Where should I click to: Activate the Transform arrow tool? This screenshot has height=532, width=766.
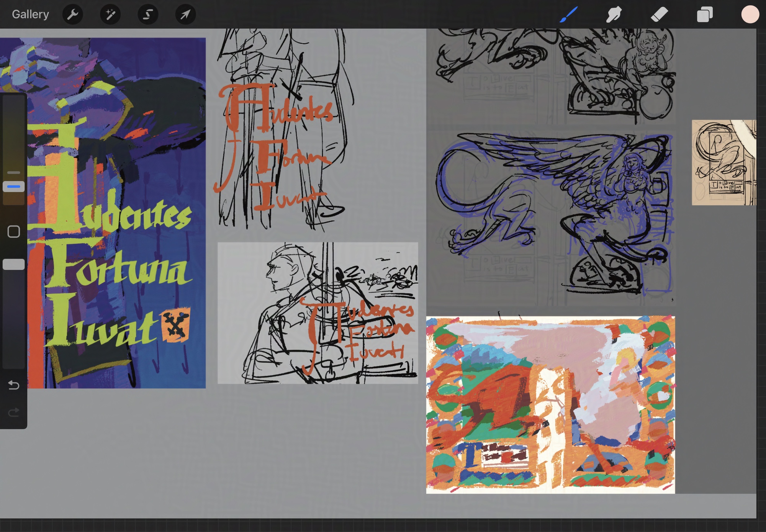185,15
